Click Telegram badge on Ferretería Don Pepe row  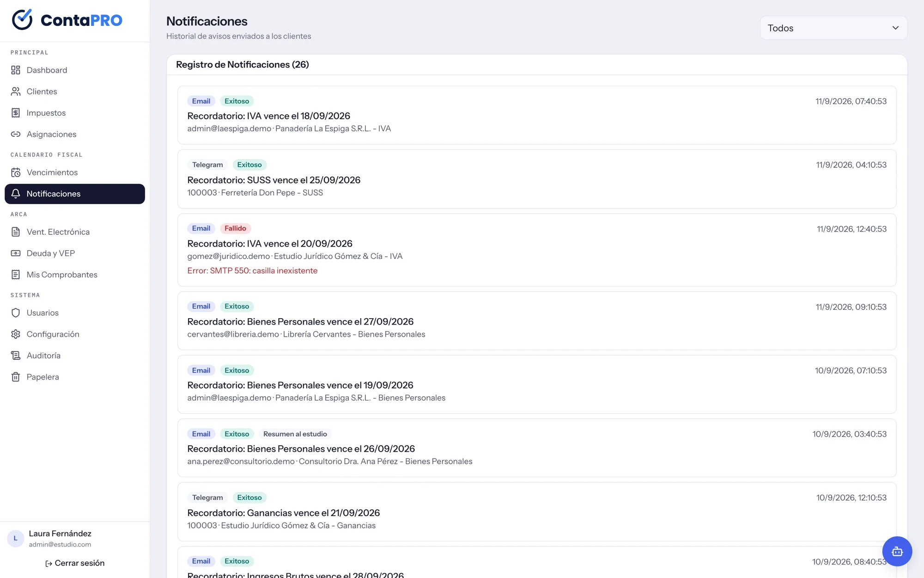click(207, 165)
